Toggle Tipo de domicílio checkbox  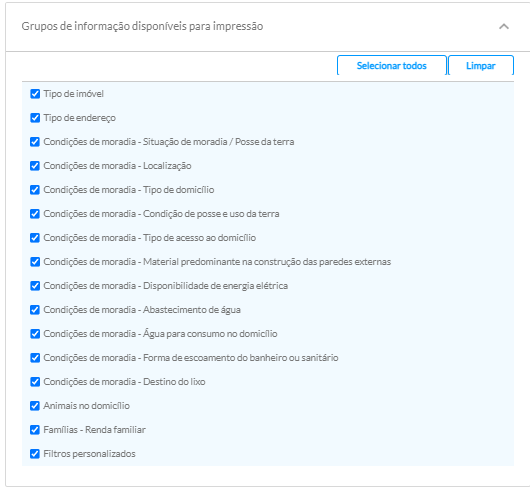click(x=35, y=190)
